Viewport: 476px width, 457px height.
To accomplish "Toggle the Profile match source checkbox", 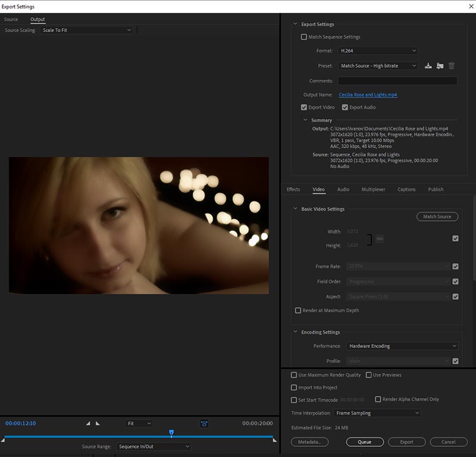I will pos(455,361).
